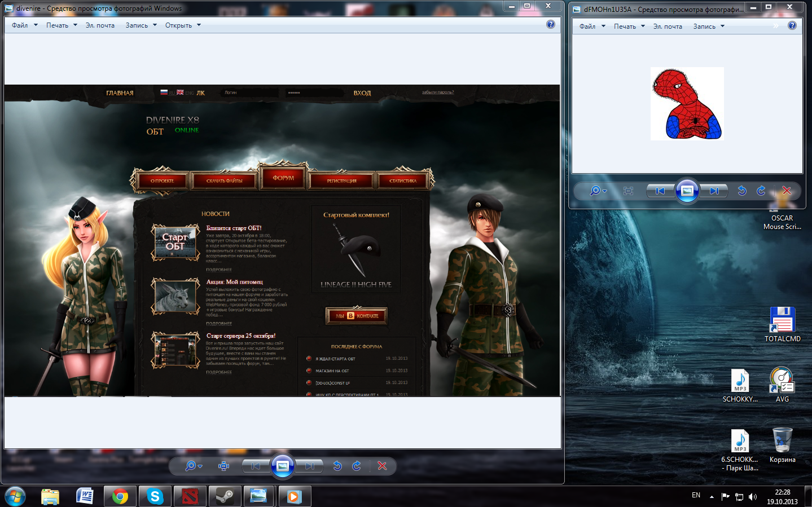Rotate Spider-Man image counterclockwise
The width and height of the screenshot is (812, 507).
742,191
